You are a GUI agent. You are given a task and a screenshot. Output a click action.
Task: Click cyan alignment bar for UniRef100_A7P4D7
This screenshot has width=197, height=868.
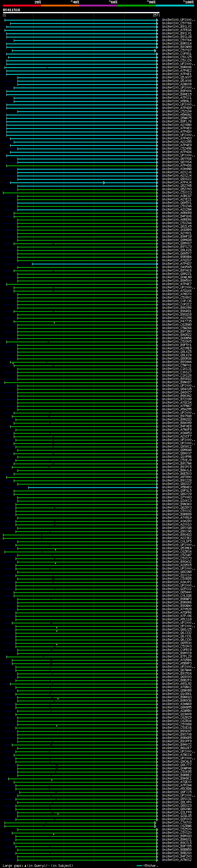coord(94,264)
